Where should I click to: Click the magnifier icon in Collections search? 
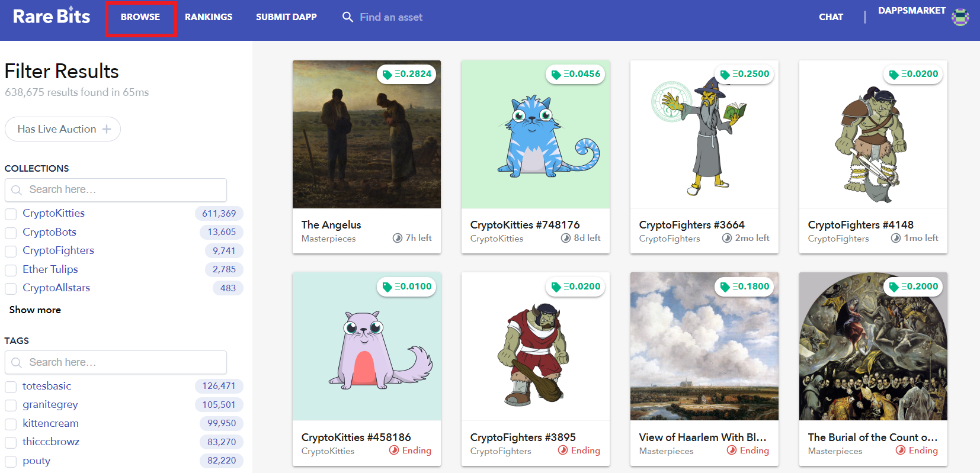coord(17,190)
